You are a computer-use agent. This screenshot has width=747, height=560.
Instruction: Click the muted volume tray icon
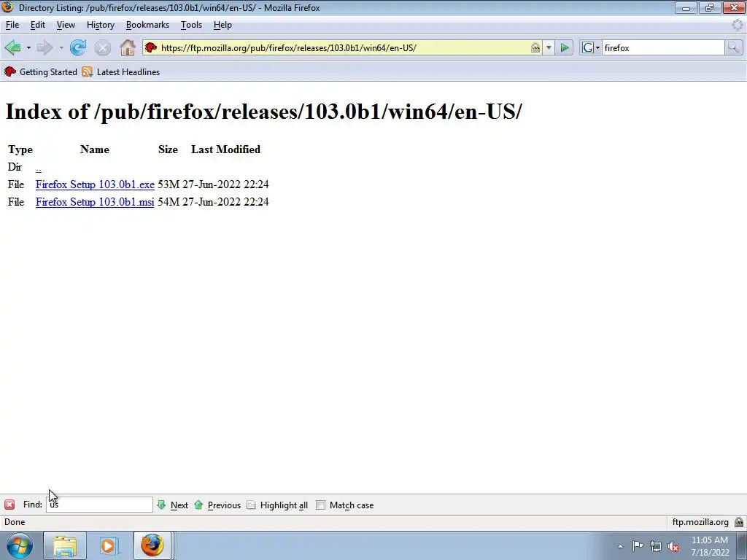tap(673, 546)
